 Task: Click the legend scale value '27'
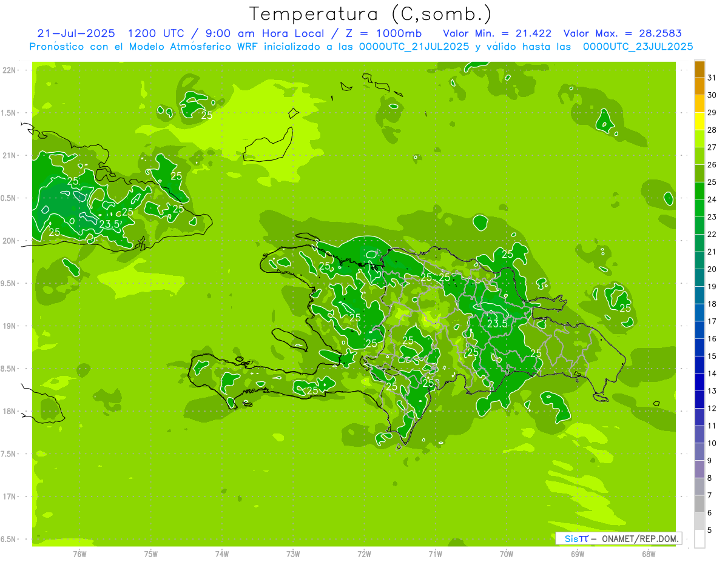coord(712,147)
